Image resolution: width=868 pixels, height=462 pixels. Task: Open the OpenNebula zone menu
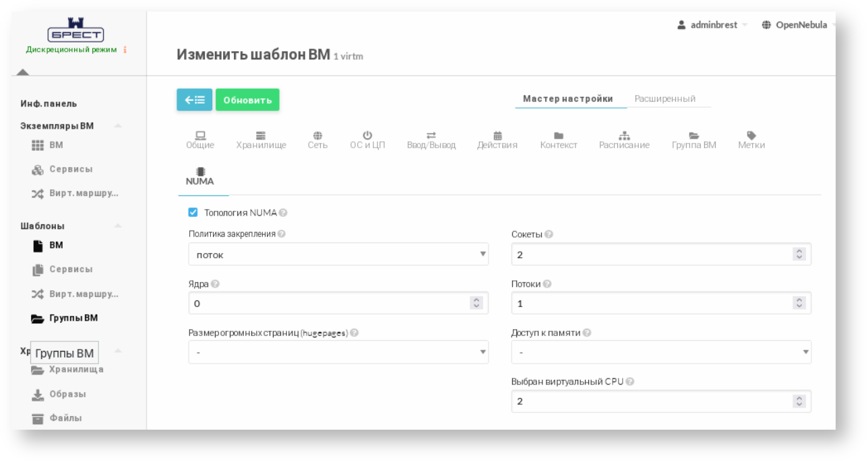click(797, 25)
